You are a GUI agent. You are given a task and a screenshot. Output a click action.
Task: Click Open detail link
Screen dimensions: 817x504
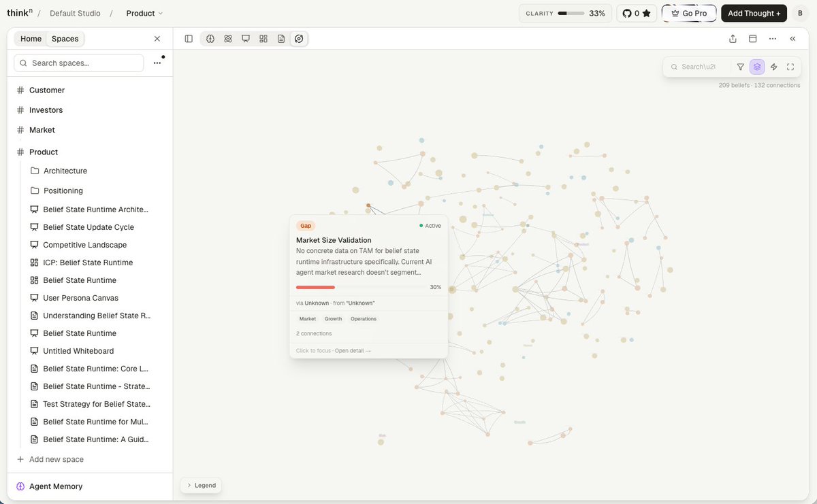pos(353,351)
